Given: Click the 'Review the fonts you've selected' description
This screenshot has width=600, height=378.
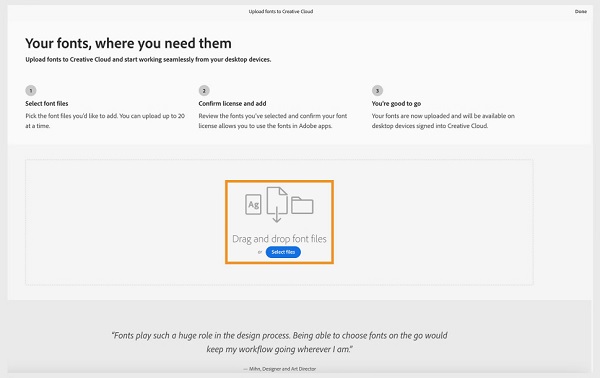Looking at the screenshot, I should click(x=273, y=121).
